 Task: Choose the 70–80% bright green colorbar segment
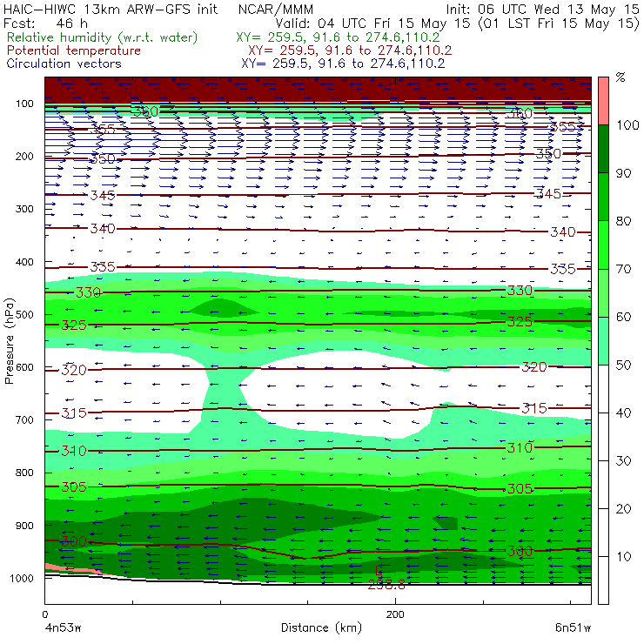click(603, 245)
